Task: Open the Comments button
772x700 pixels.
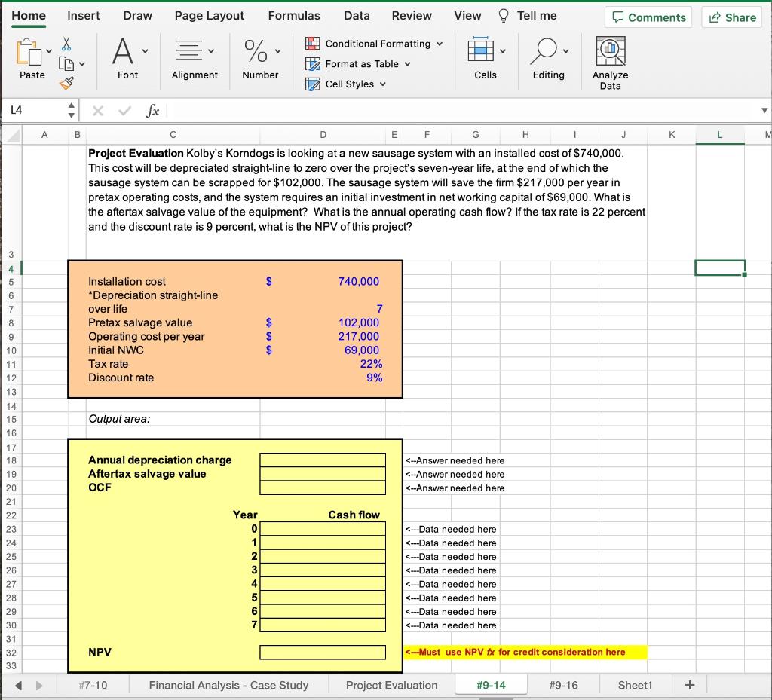Action: point(648,17)
